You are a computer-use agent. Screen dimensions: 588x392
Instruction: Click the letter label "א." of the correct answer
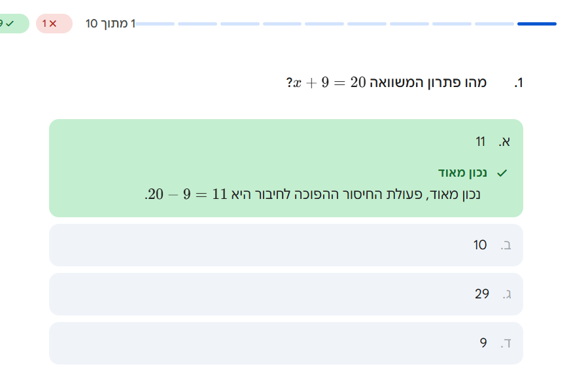pos(504,142)
